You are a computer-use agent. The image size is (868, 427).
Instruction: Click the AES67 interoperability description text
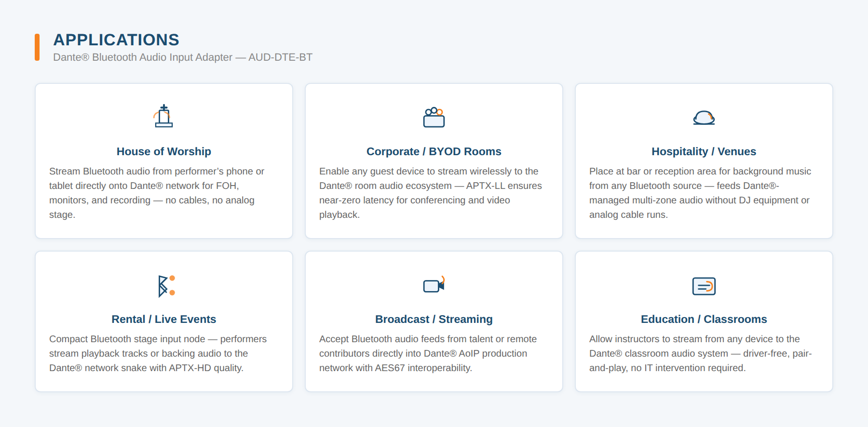coord(428,353)
